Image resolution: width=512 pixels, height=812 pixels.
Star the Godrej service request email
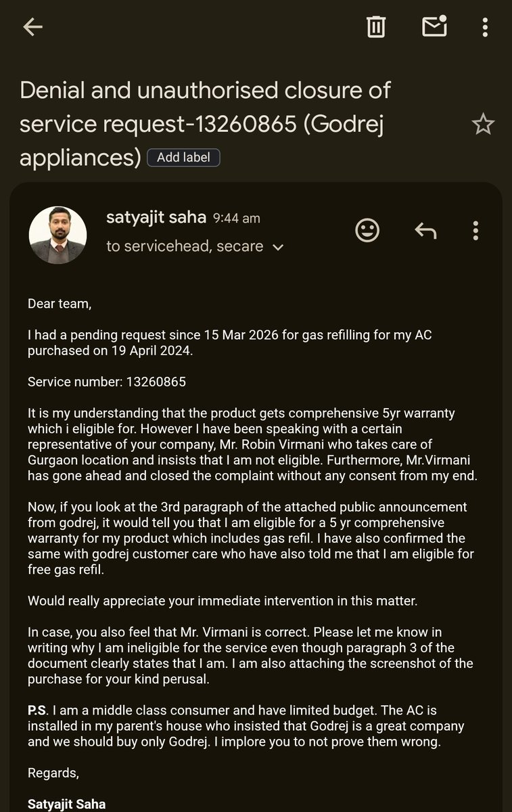click(483, 124)
